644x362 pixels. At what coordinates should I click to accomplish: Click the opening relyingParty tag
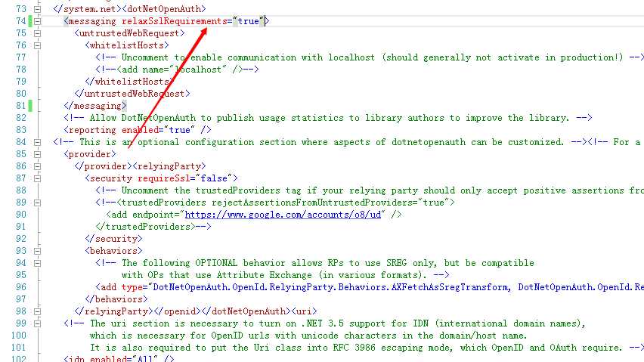(x=169, y=166)
